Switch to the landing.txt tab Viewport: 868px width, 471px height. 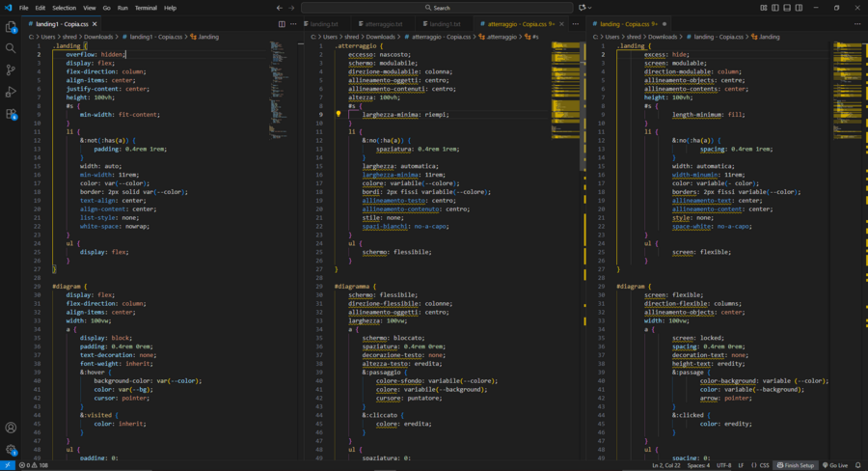pos(326,24)
